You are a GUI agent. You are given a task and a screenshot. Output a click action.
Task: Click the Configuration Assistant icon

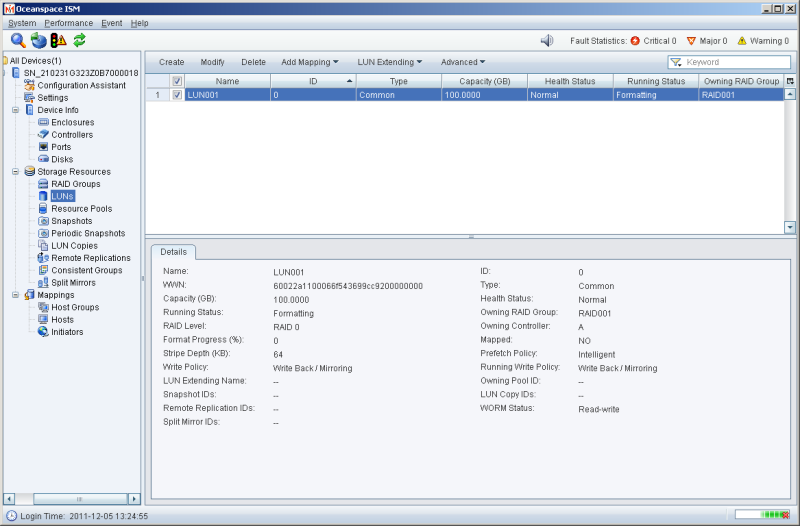pos(30,85)
